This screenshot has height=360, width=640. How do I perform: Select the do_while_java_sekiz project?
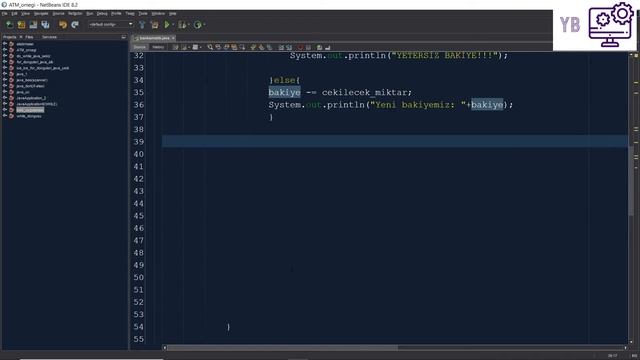click(33, 56)
